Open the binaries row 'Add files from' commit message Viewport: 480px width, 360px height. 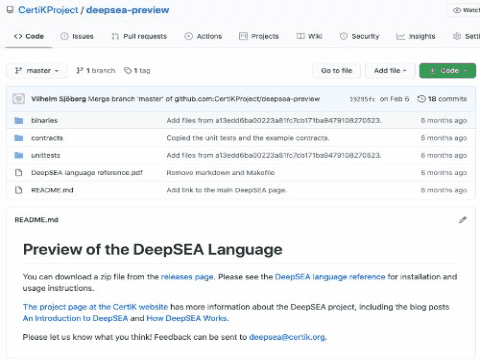(274, 120)
